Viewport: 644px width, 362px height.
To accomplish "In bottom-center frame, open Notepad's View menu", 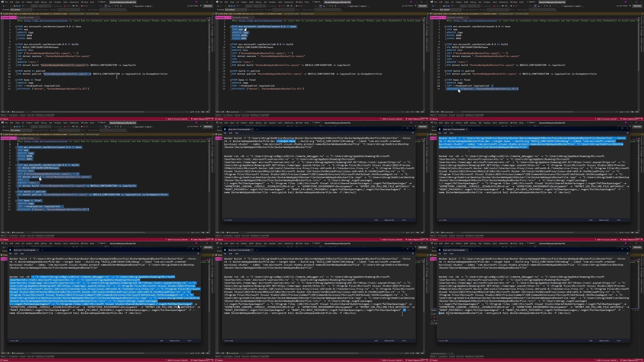I will [x=236, y=254].
